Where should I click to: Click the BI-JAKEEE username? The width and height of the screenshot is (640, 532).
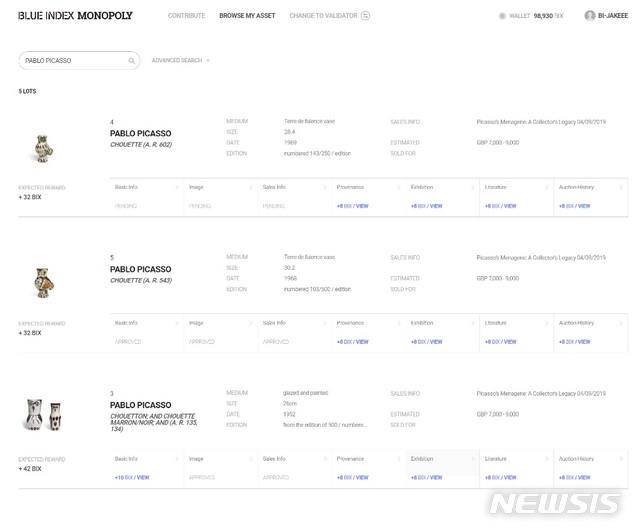coord(613,16)
